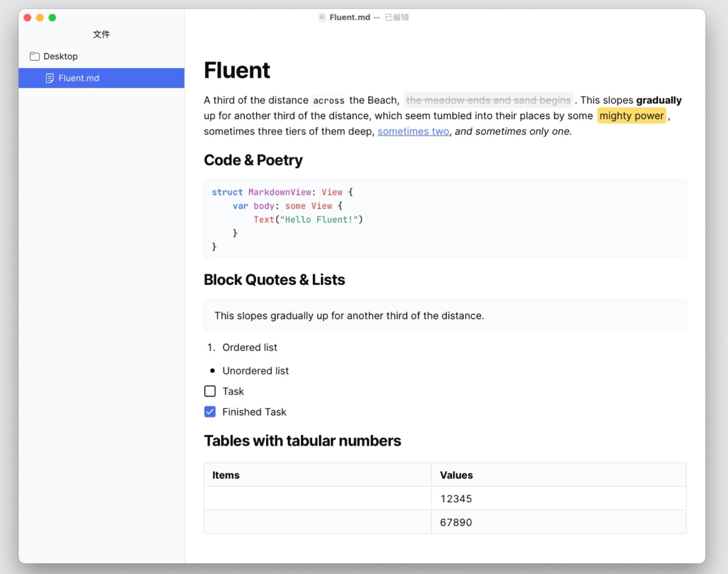The width and height of the screenshot is (728, 574).
Task: Check the unfinished Task checkbox
Action: (x=210, y=391)
